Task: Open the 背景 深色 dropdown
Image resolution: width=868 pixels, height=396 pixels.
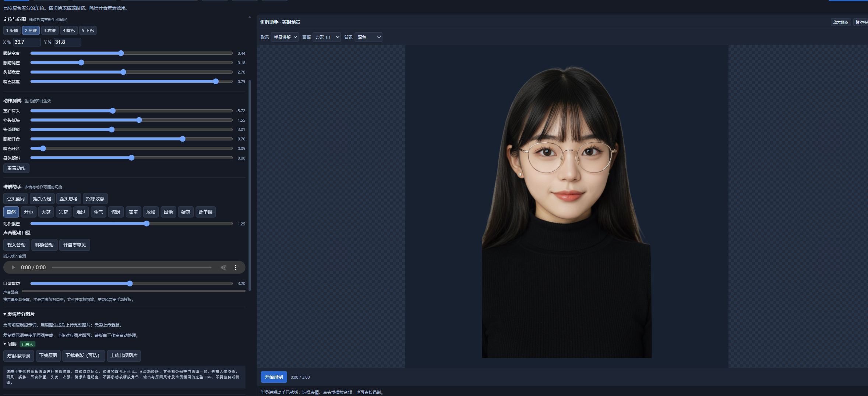Action: click(x=368, y=37)
